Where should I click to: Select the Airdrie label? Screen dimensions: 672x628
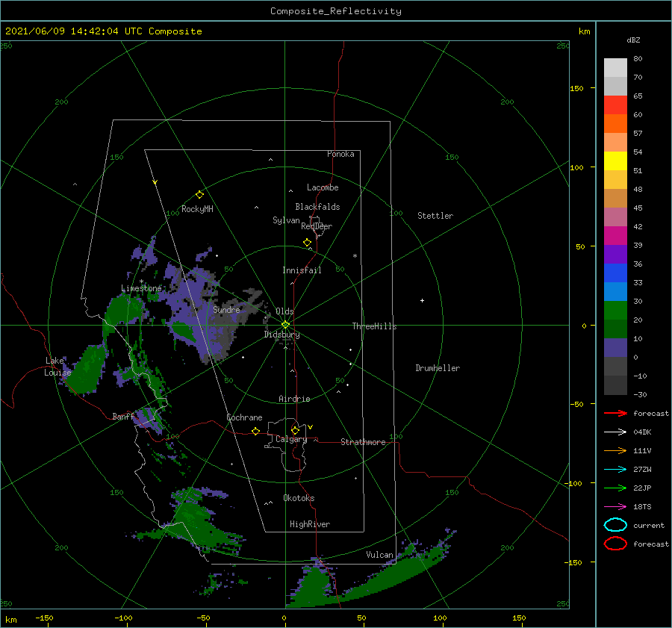pos(294,399)
